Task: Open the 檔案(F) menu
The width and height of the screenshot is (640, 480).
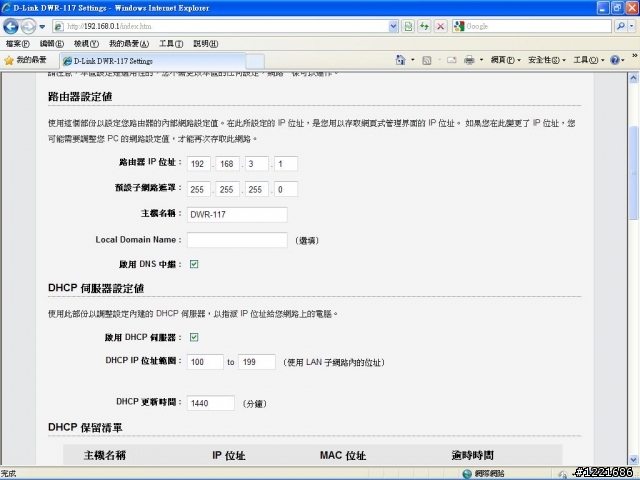Action: pyautogui.click(x=18, y=44)
